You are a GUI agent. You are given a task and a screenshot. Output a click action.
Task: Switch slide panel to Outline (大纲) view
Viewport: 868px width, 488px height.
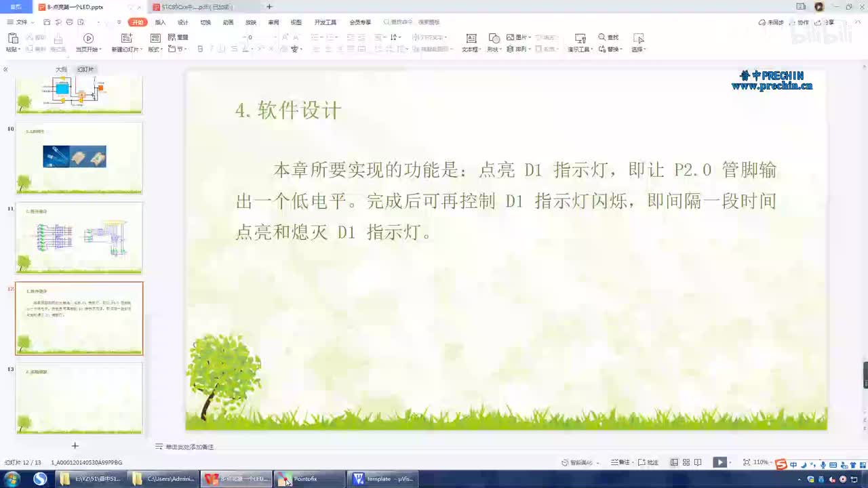tap(61, 69)
